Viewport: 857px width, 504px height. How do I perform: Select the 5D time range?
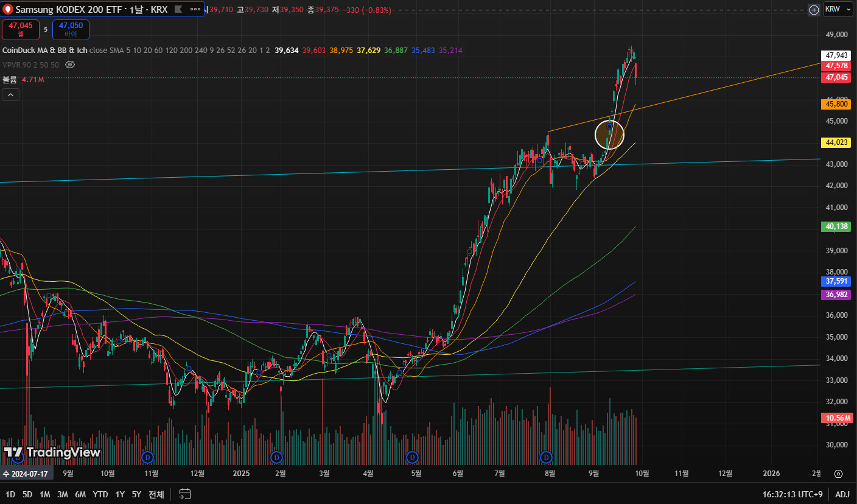click(x=27, y=494)
